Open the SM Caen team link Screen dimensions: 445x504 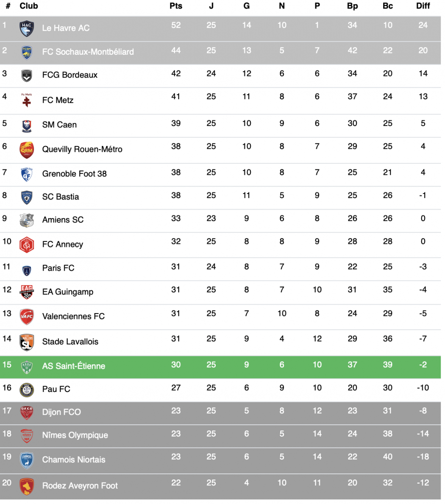tap(60, 125)
